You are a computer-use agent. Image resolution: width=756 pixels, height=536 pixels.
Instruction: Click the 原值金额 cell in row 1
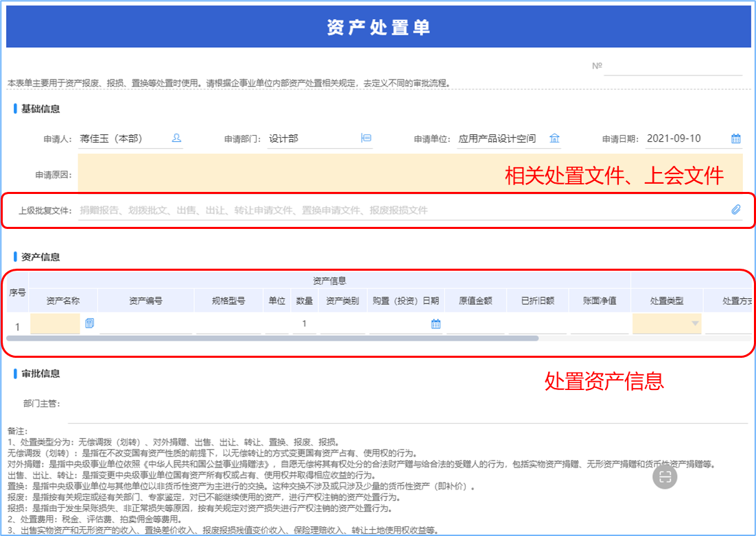[x=475, y=324]
